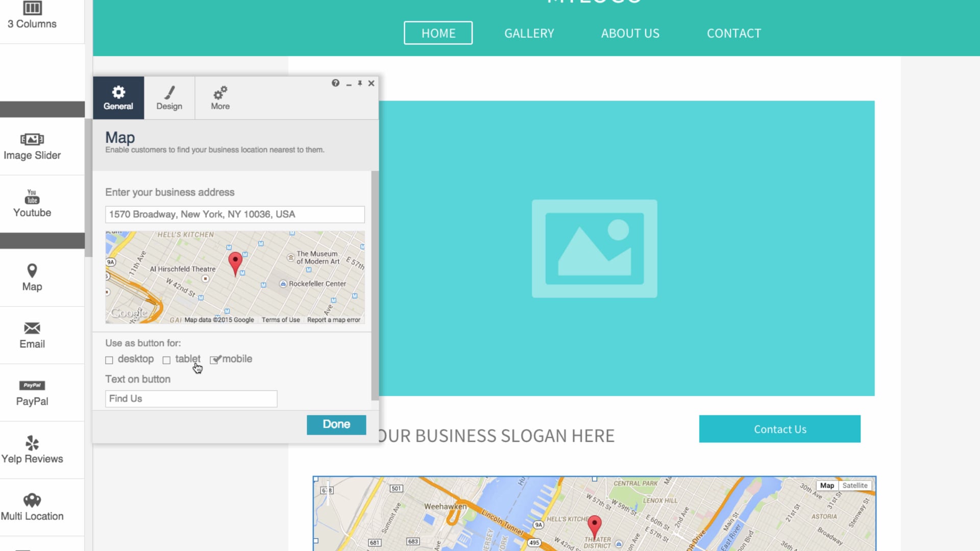Switch to the General tab
Screen dimensions: 980x551
(118, 98)
